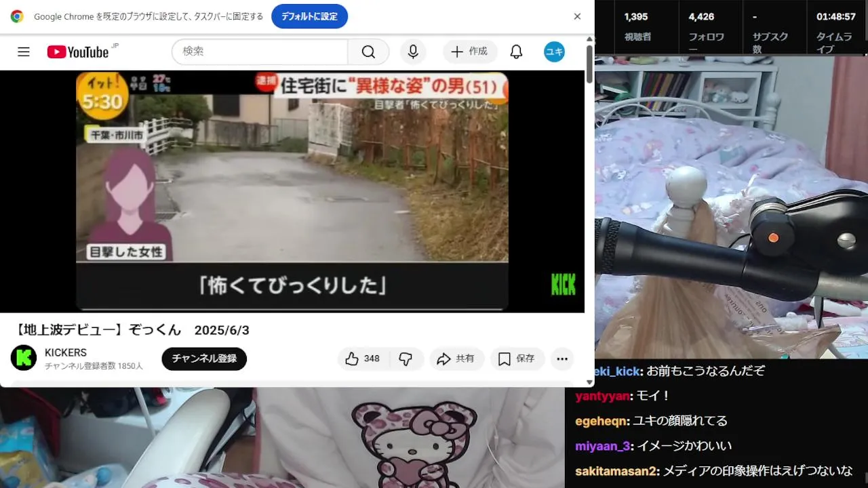The height and width of the screenshot is (488, 868).
Task: Click chat username sakitamasan2
Action: click(616, 471)
